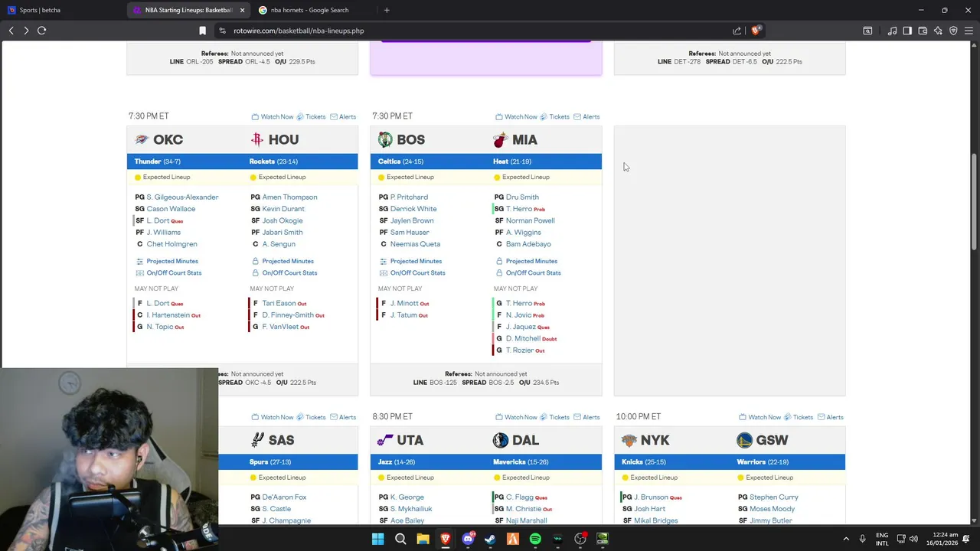Click the MIA Heat team logo
Screen dimensions: 980x551
tap(501, 139)
